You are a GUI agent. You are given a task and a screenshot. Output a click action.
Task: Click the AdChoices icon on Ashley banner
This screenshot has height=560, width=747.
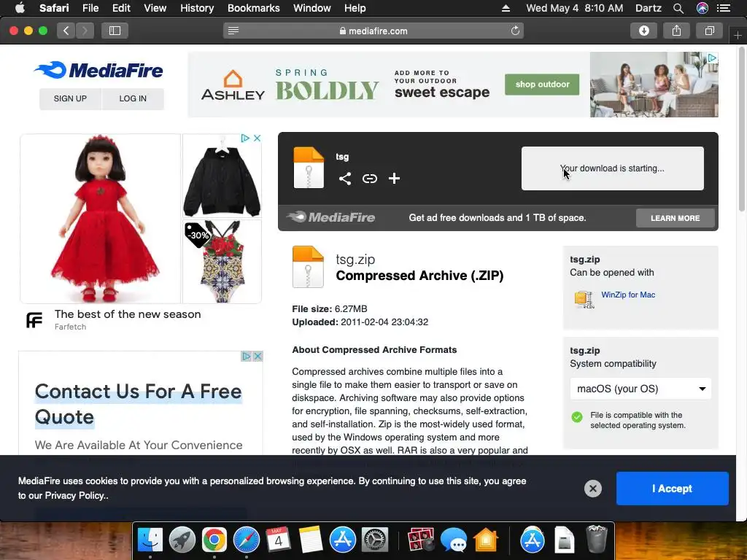point(712,58)
